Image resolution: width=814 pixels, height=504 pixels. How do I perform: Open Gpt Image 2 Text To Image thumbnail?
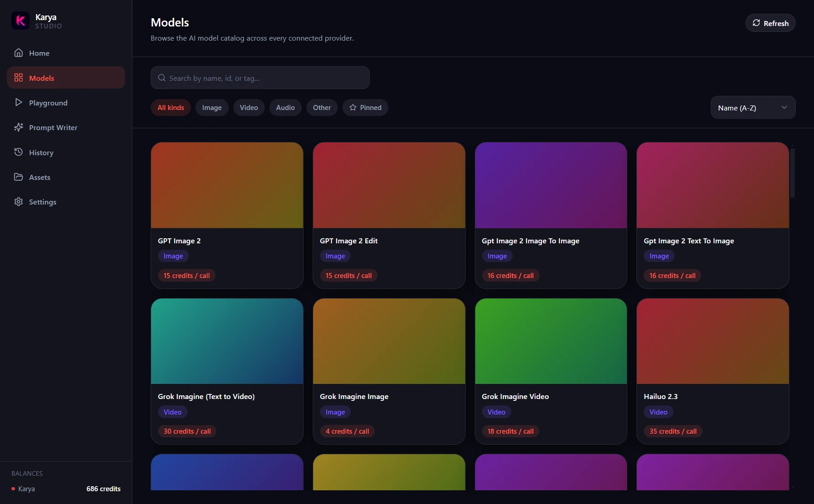click(x=713, y=185)
